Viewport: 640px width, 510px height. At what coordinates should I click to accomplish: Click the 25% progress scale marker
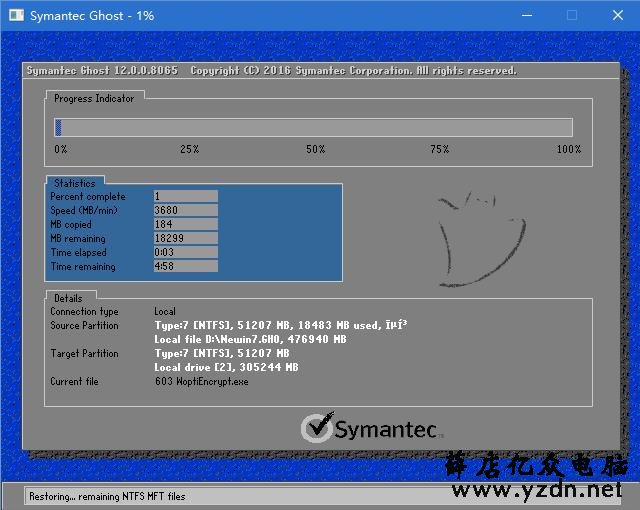[x=189, y=149]
